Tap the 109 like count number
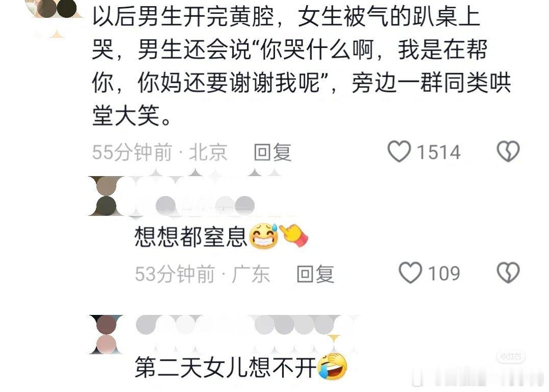 tap(444, 274)
